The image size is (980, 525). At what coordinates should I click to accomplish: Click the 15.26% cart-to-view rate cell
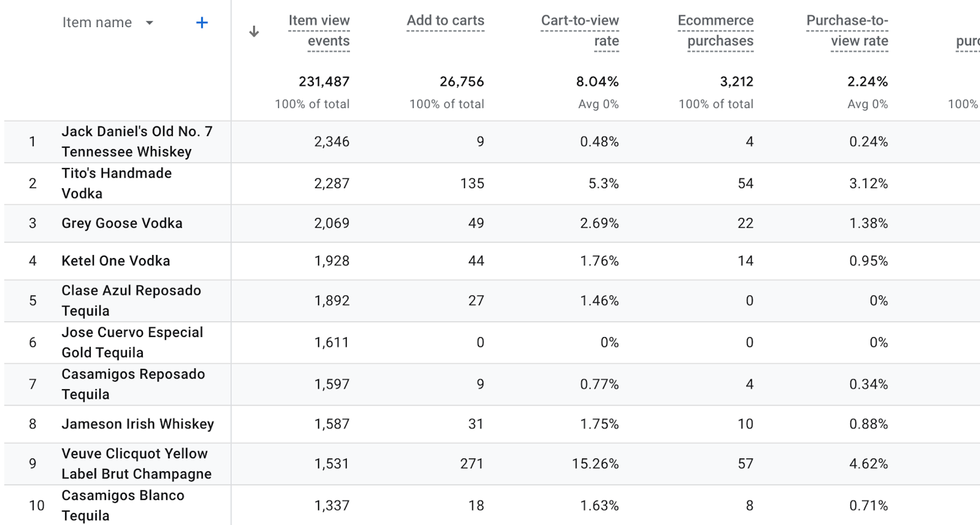coord(595,464)
